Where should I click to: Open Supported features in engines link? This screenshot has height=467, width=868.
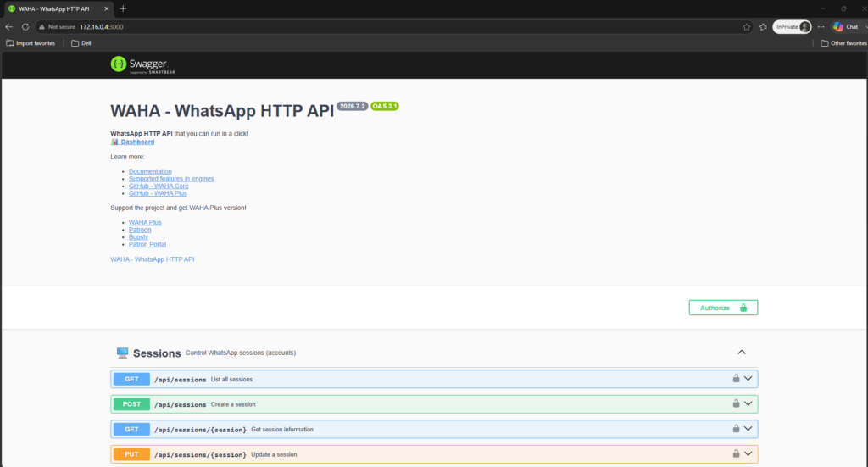(x=171, y=179)
